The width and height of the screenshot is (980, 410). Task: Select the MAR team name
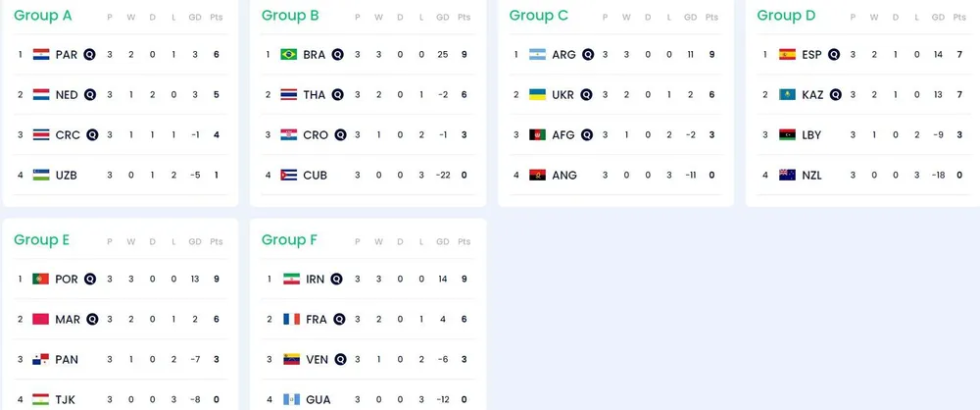67,319
